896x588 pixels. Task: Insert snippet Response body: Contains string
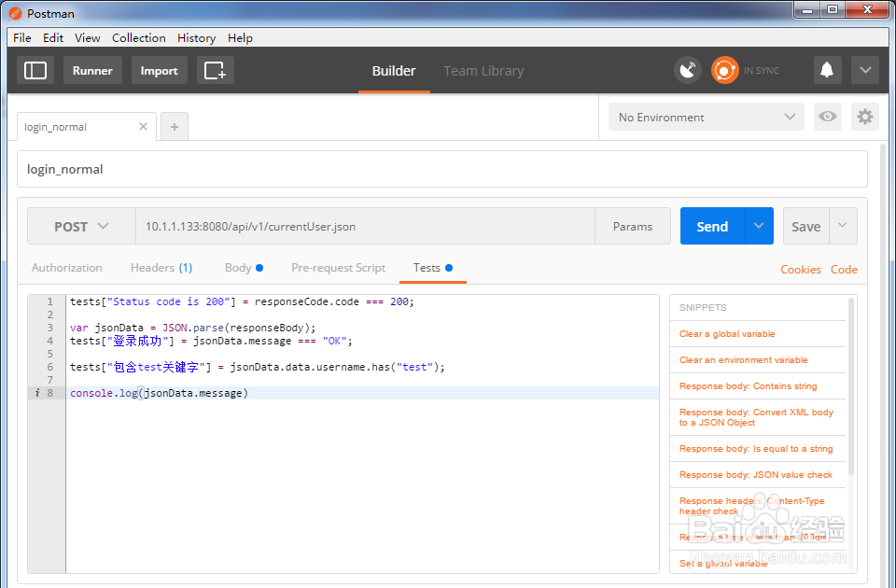[748, 386]
